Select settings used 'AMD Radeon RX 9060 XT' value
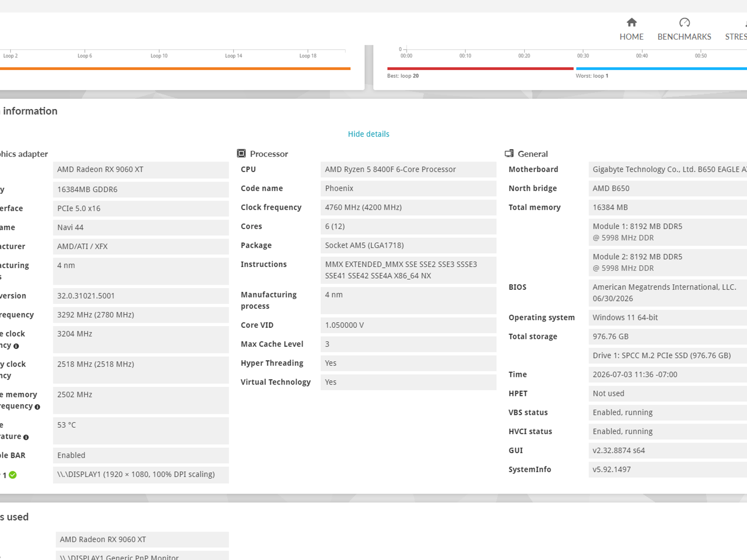This screenshot has height=560, width=747. (142, 540)
